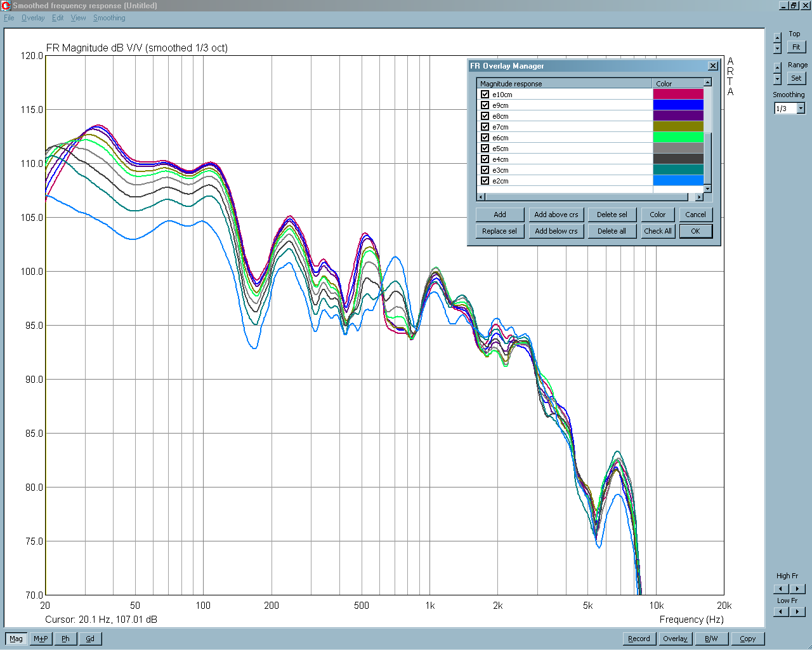Open the Smoothing 1/3 dropdown

801,109
